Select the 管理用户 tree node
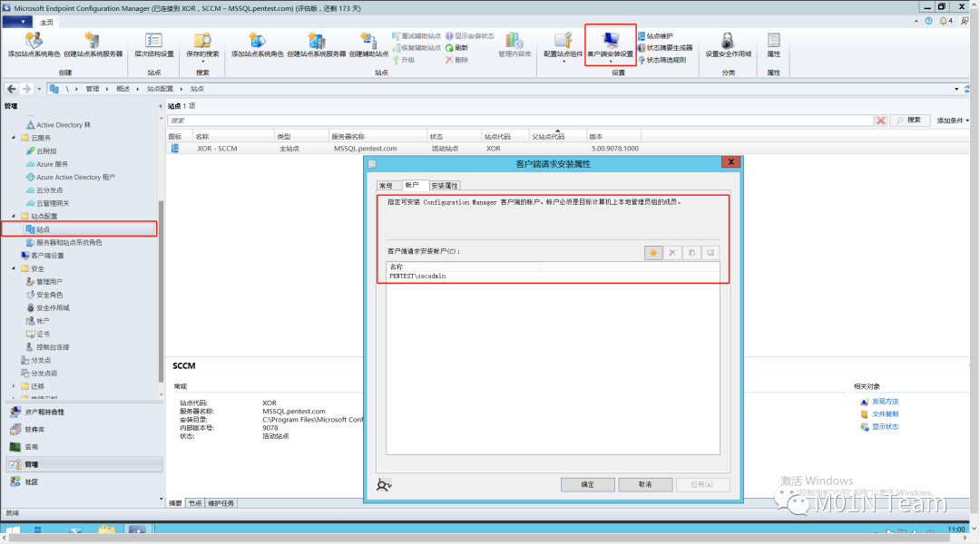The height and width of the screenshot is (544, 980). [x=44, y=282]
